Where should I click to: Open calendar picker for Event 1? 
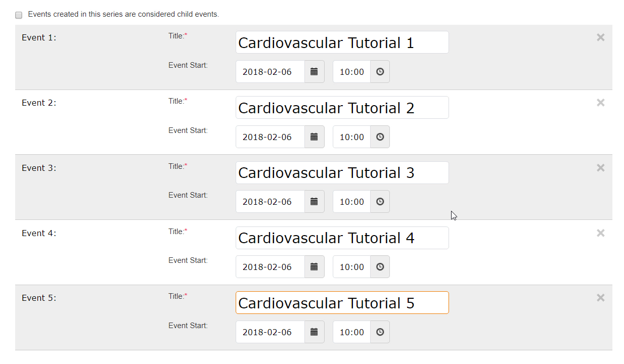click(x=314, y=72)
